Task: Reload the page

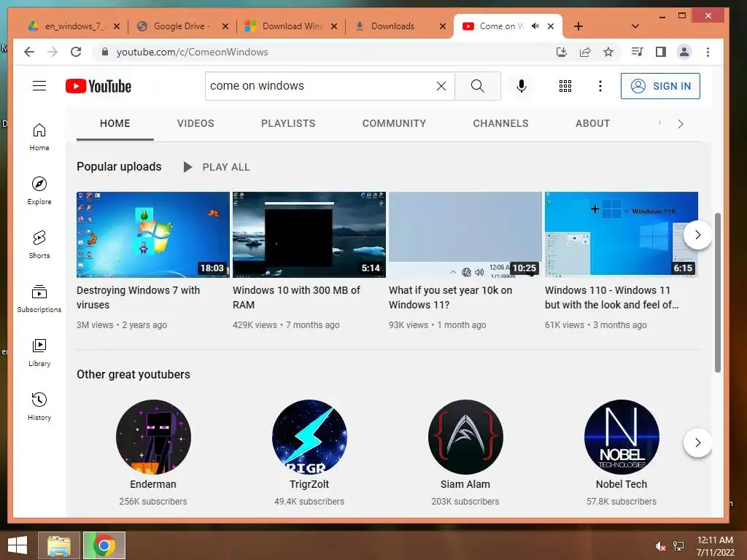Action: pos(76,52)
